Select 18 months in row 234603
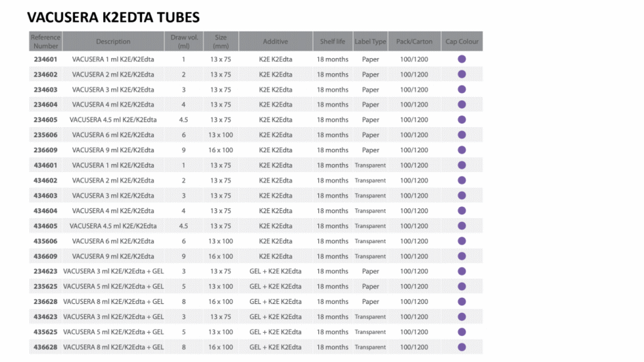 pos(333,89)
